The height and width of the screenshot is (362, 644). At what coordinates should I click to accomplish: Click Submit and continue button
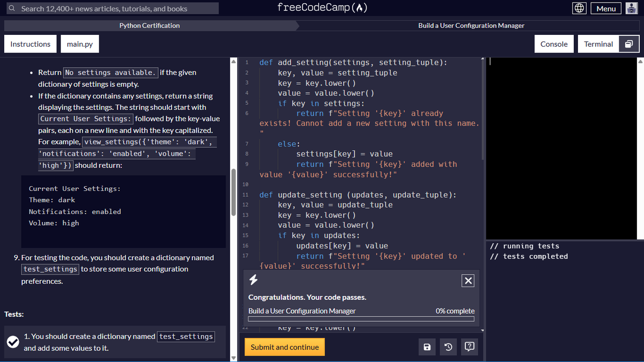click(x=284, y=347)
